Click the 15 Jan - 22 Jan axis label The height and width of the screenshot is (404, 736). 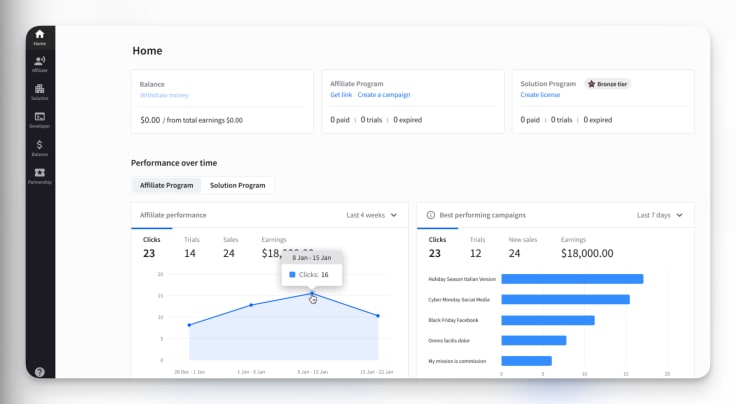[376, 372]
